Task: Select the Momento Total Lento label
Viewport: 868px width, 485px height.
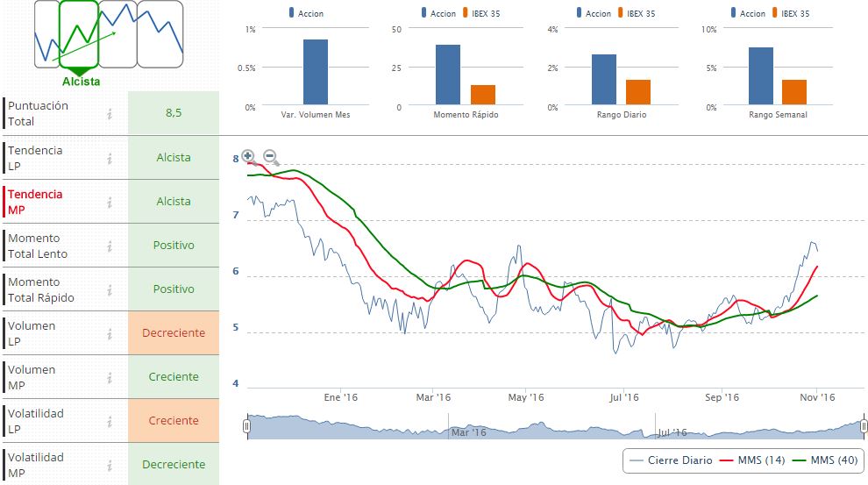Action: coord(38,246)
